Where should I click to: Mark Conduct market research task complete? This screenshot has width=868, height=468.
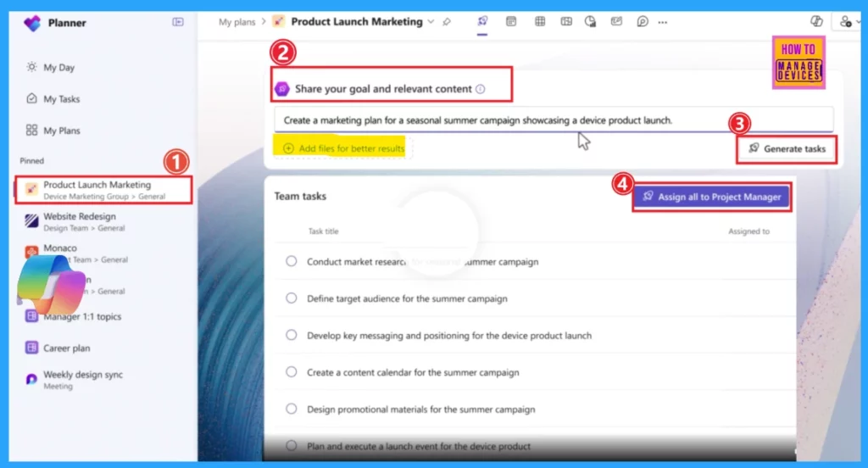[x=292, y=261]
